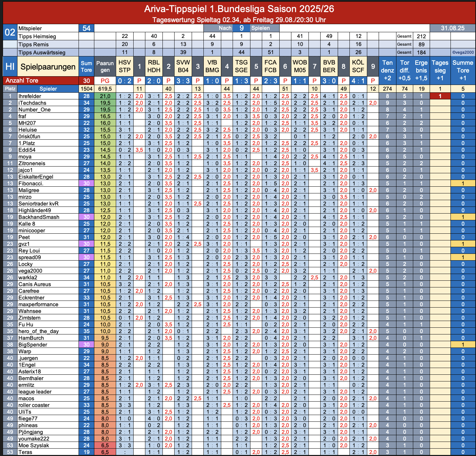The height and width of the screenshot is (456, 476).
Task: Click the Number_One player row name
Action: click(35, 109)
